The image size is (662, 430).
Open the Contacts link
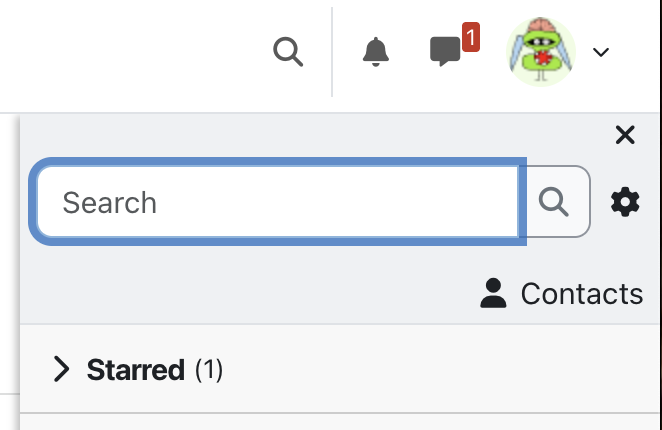[x=561, y=293]
